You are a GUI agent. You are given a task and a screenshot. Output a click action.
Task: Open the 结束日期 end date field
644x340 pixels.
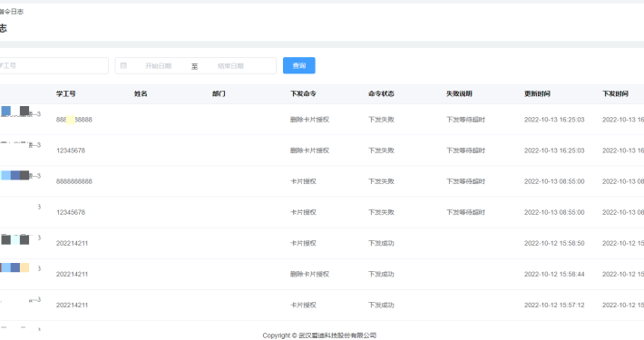[x=230, y=65]
